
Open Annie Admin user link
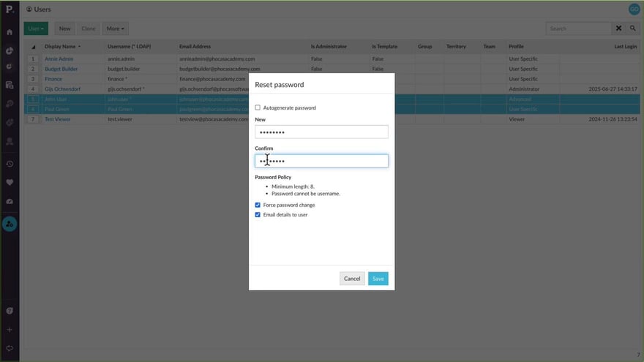click(x=59, y=59)
